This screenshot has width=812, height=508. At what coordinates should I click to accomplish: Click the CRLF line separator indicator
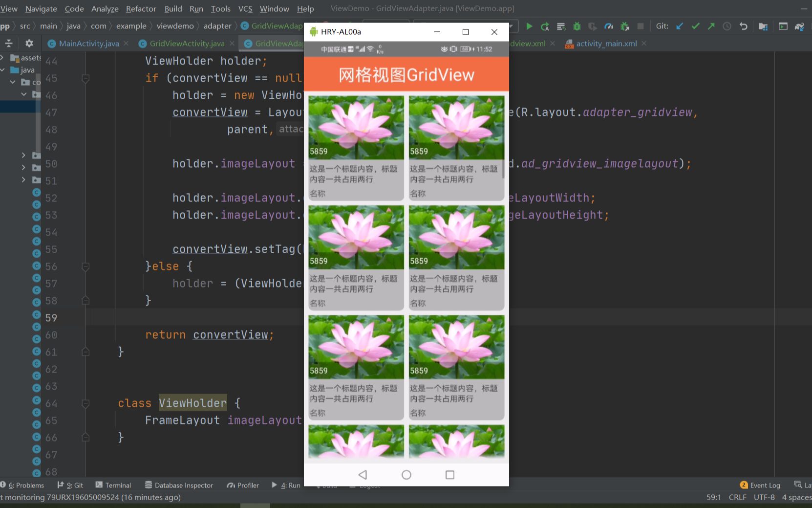pyautogui.click(x=737, y=497)
